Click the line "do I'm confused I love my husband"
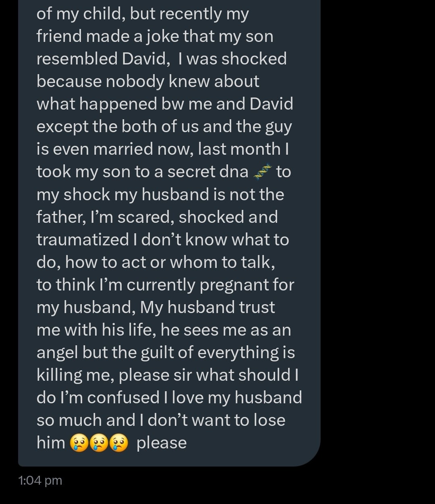The image size is (435, 504). click(169, 398)
